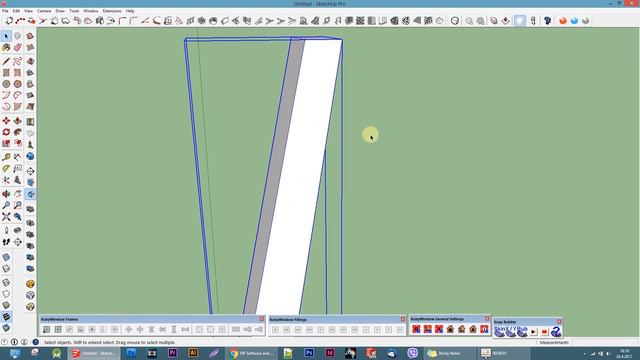The width and height of the screenshot is (640, 360).
Task: Pick the Scale tool
Action: 6,144
